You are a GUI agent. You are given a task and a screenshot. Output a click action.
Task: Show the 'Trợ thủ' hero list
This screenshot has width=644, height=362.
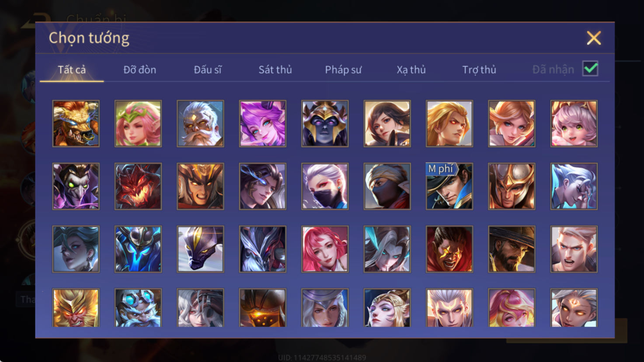pyautogui.click(x=479, y=69)
